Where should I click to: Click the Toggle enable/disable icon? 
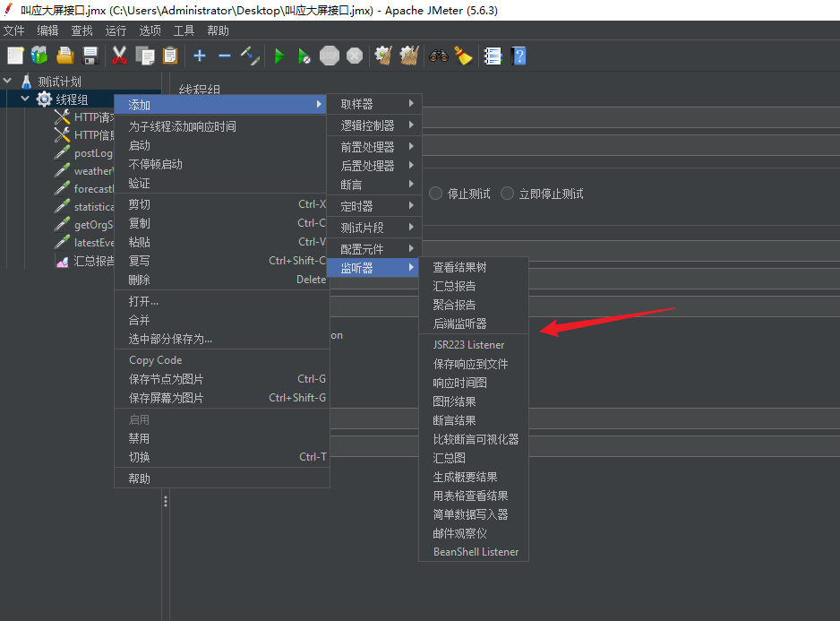tap(250, 56)
